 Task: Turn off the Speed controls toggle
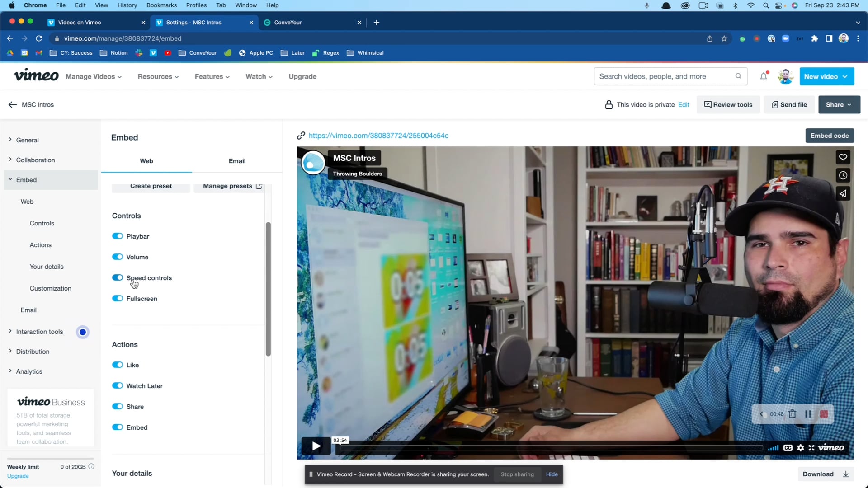tap(117, 277)
